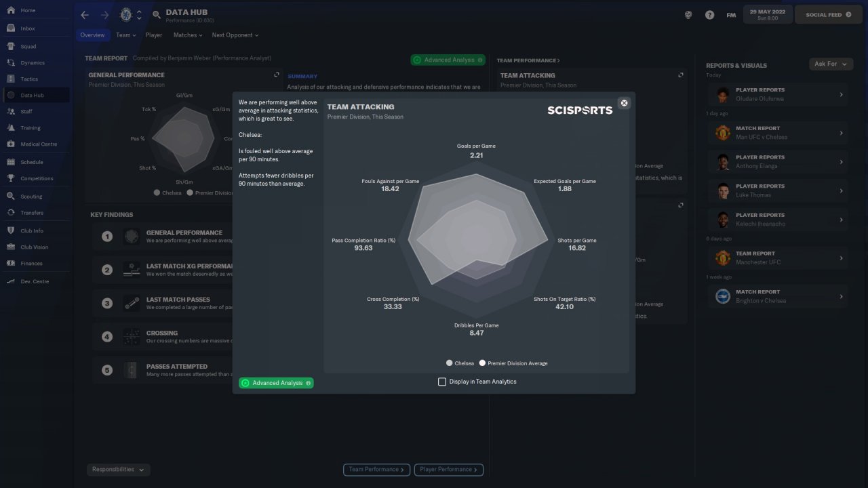Click the Club Info icon in the sidebar

tap(11, 230)
